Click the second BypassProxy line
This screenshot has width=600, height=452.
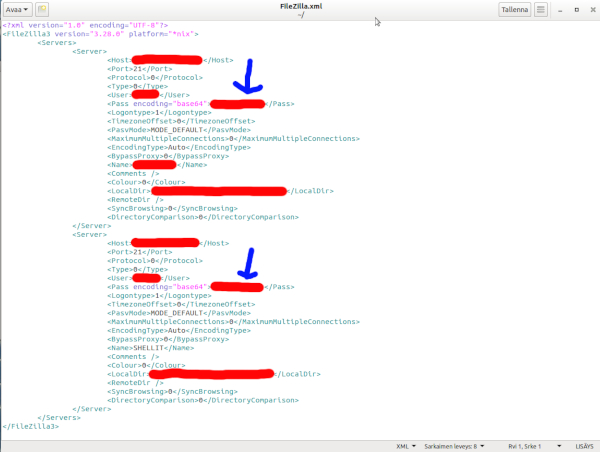[x=168, y=339]
